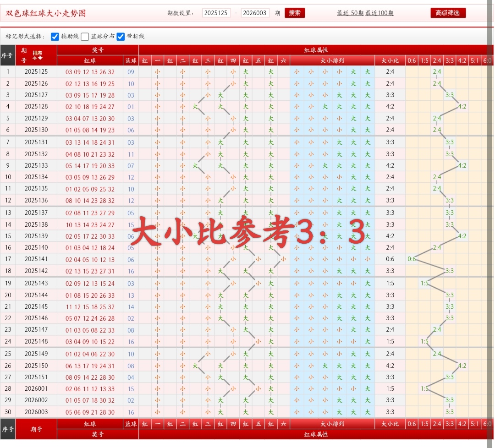This screenshot has height=448, width=495.
Task: Uncheck the 带折线 option
Action: point(121,37)
